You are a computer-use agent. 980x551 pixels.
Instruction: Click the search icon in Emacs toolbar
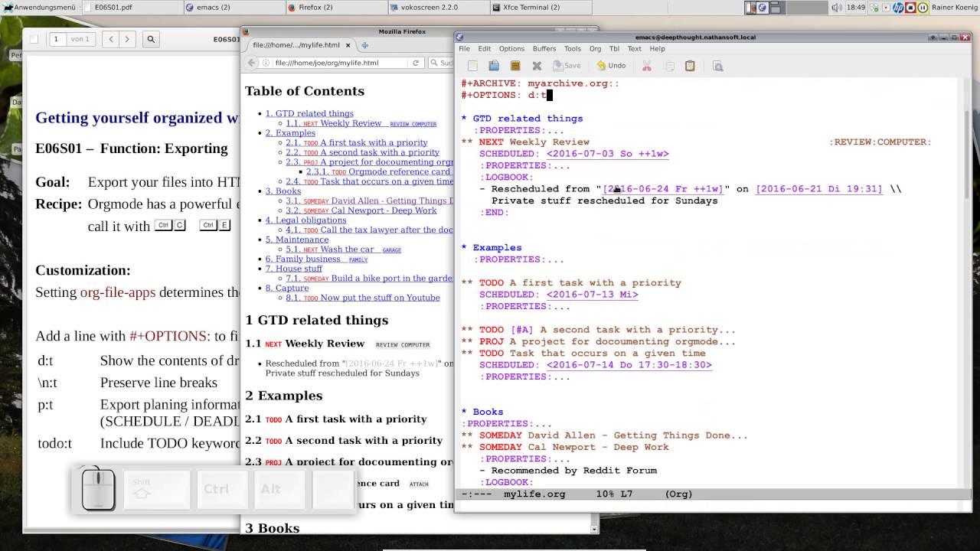click(717, 66)
